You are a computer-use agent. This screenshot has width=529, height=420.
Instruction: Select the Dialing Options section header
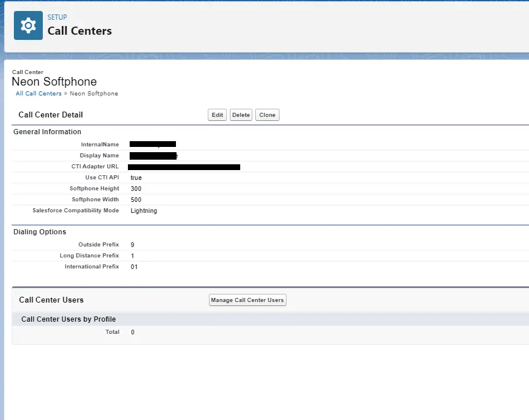tap(40, 232)
